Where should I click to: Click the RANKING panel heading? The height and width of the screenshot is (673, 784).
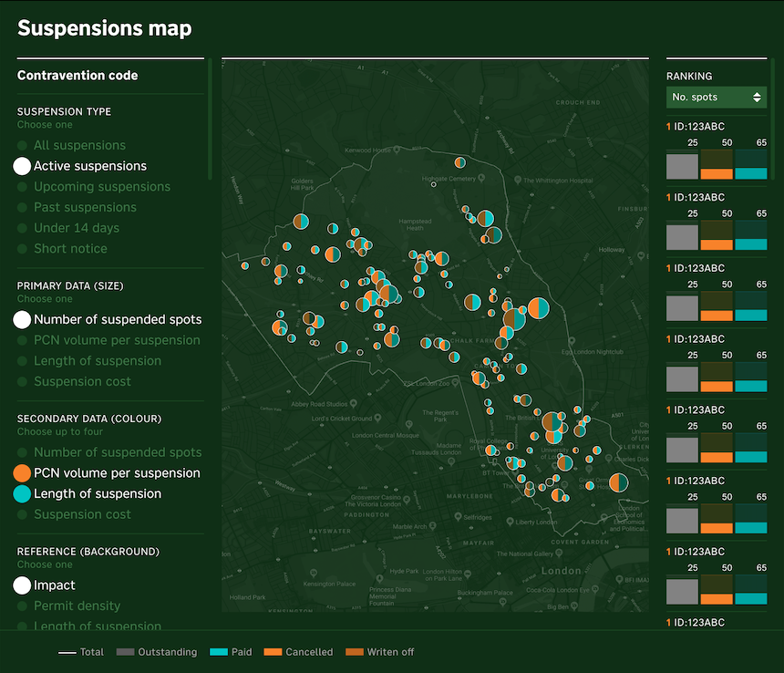point(689,76)
